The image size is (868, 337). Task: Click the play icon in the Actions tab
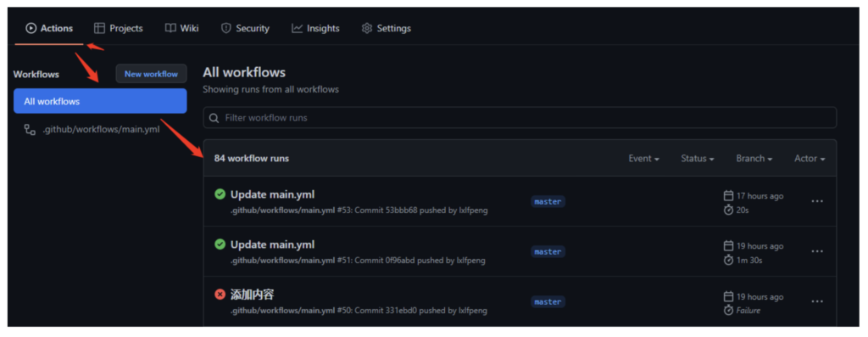pos(31,28)
